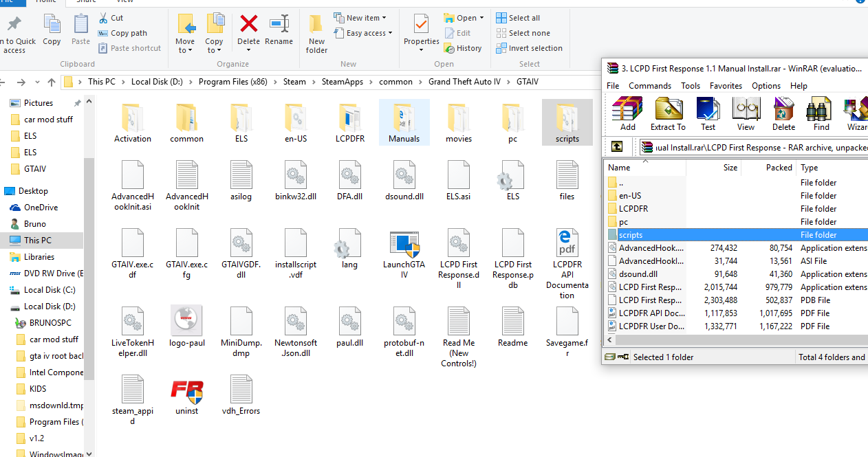Click Select all in the ribbon

pyautogui.click(x=518, y=18)
